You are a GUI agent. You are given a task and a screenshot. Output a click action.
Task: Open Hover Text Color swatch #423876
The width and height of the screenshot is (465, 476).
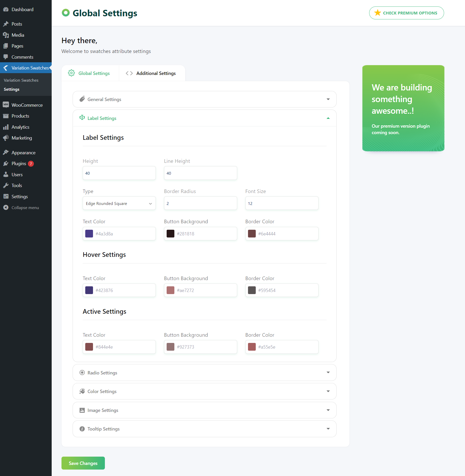click(89, 290)
